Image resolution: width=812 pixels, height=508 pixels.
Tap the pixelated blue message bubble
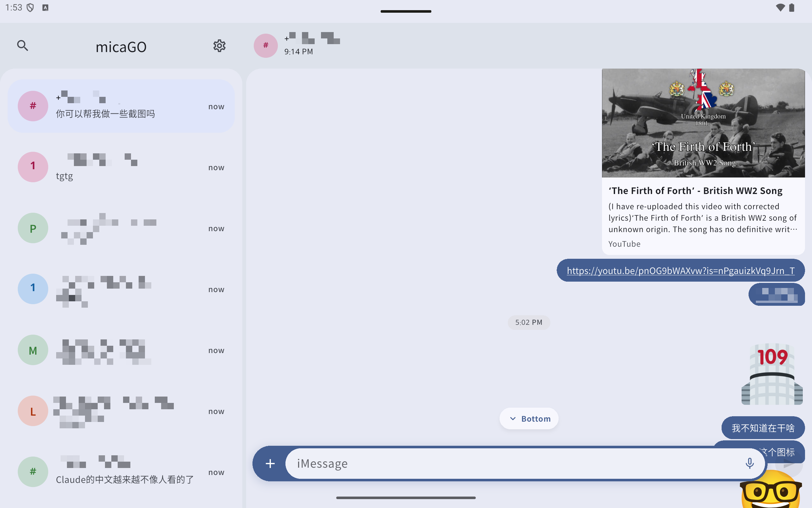coord(776,295)
